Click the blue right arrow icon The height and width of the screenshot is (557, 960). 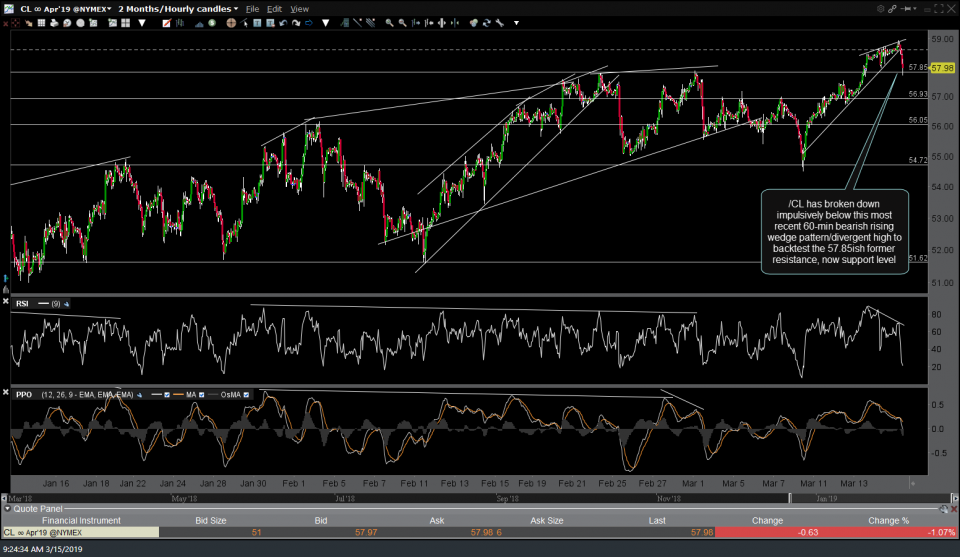[x=309, y=23]
